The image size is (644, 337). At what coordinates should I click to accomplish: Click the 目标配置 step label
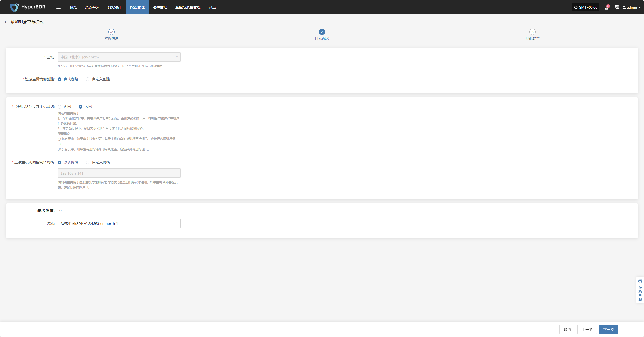(x=322, y=39)
